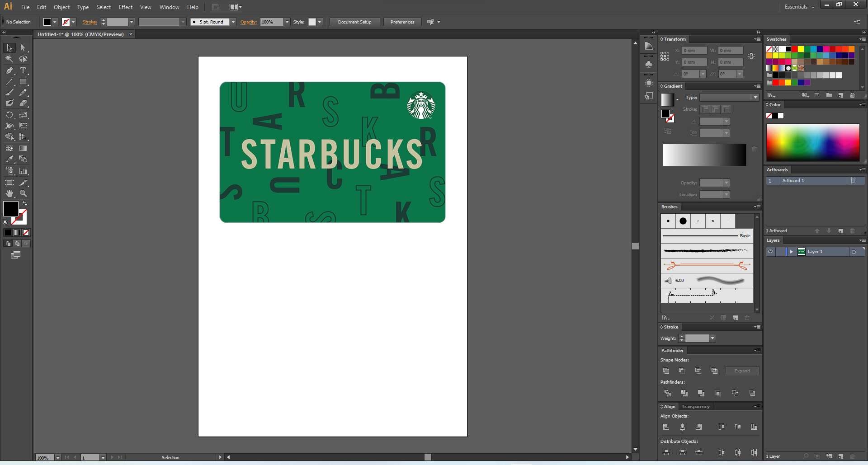
Task: Select the Hand tool
Action: [x=9, y=193]
